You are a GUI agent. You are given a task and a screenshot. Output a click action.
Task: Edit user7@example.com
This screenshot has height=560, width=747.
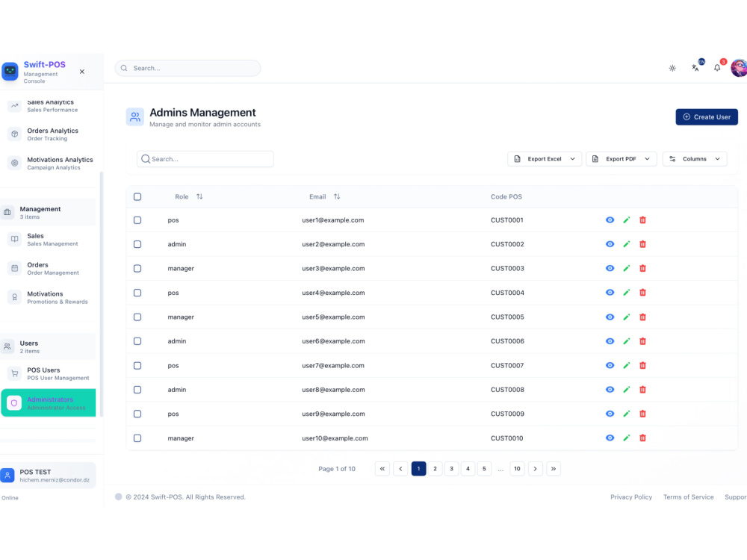point(627,365)
